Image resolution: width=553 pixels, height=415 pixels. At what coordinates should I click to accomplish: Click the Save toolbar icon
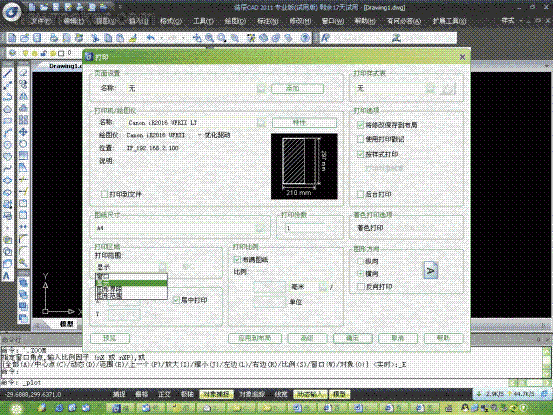click(x=37, y=37)
